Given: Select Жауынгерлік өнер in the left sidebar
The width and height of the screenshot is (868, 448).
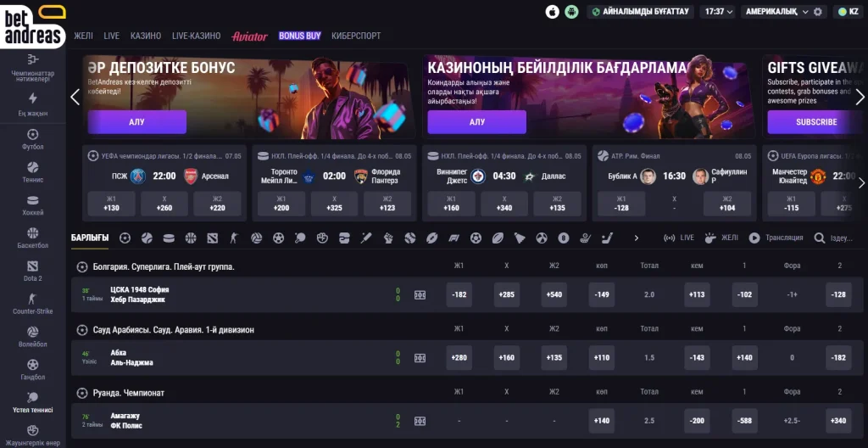Looking at the screenshot, I should point(33,435).
